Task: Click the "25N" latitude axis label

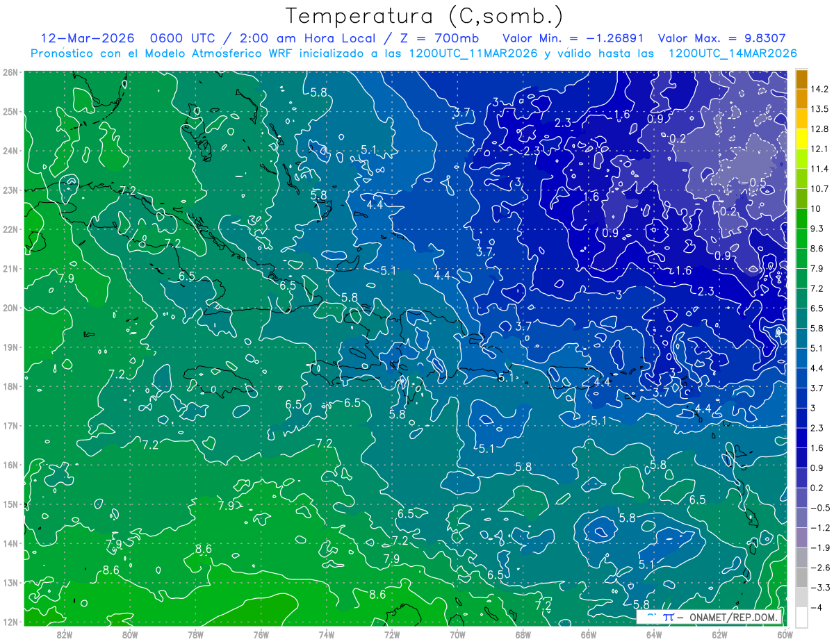Action: (10, 111)
